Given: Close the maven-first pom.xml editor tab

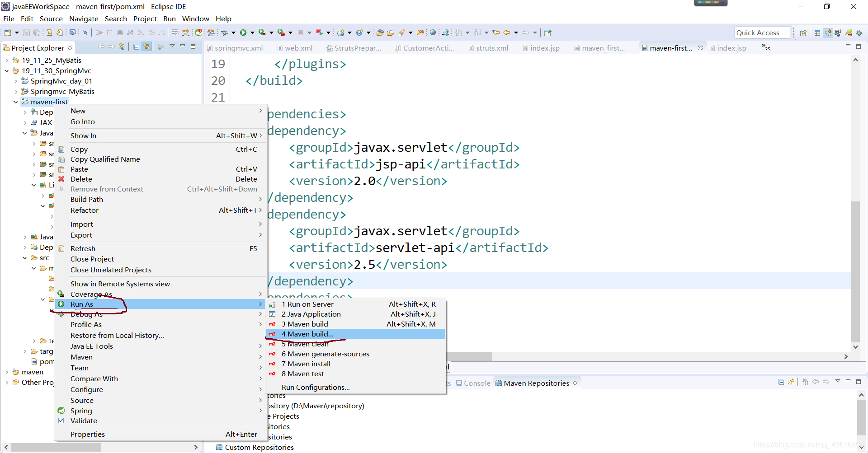Looking at the screenshot, I should [x=701, y=48].
